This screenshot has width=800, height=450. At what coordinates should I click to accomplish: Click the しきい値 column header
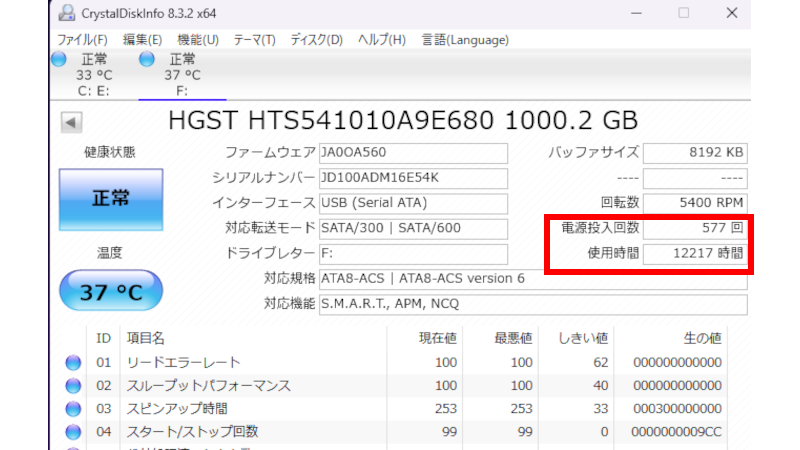576,338
